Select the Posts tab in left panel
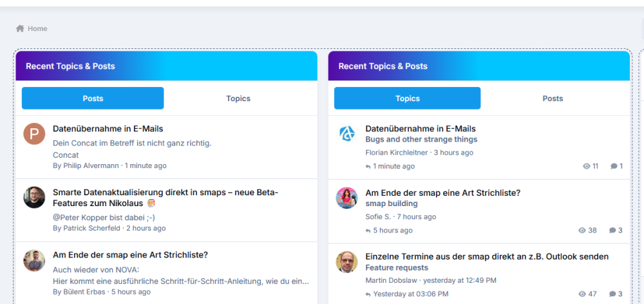 (93, 99)
